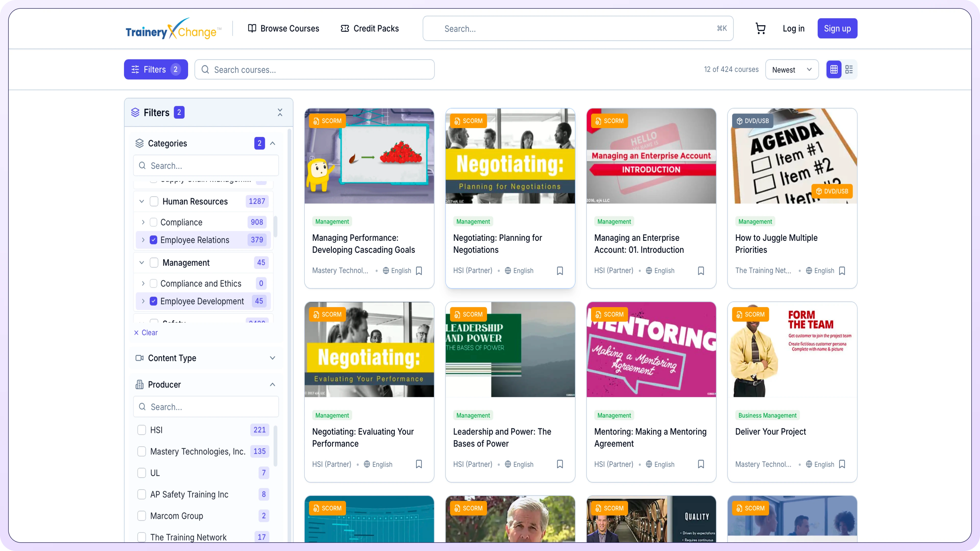Open the shopping cart icon
The image size is (980, 551).
(x=760, y=29)
